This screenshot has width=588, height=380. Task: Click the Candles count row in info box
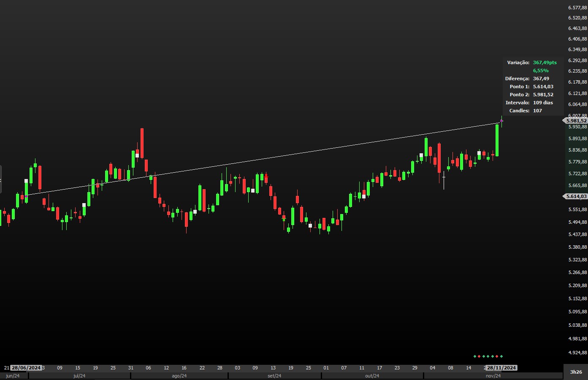(x=531, y=111)
